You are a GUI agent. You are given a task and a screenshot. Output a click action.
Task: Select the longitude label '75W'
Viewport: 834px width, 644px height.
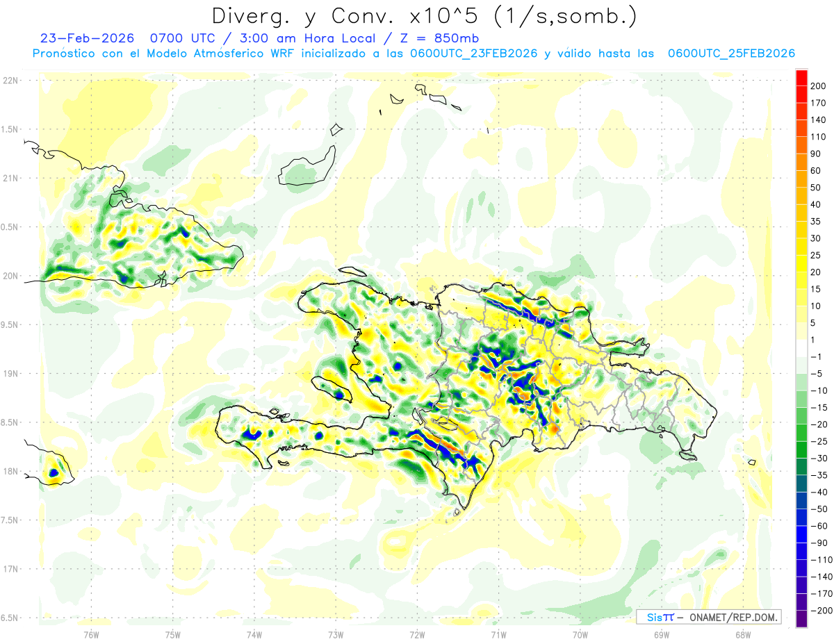pos(173,634)
